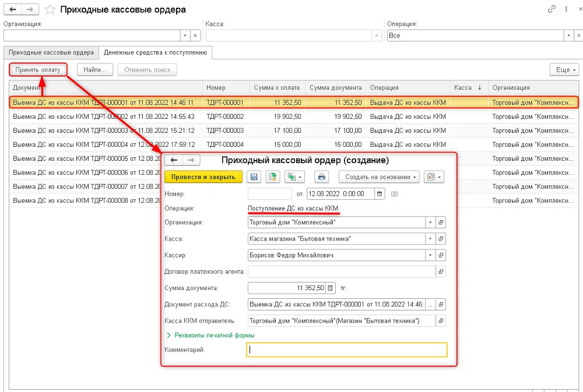583x392 pixels.
Task: Clear the Касса filter field
Action: pyautogui.click(x=377, y=36)
